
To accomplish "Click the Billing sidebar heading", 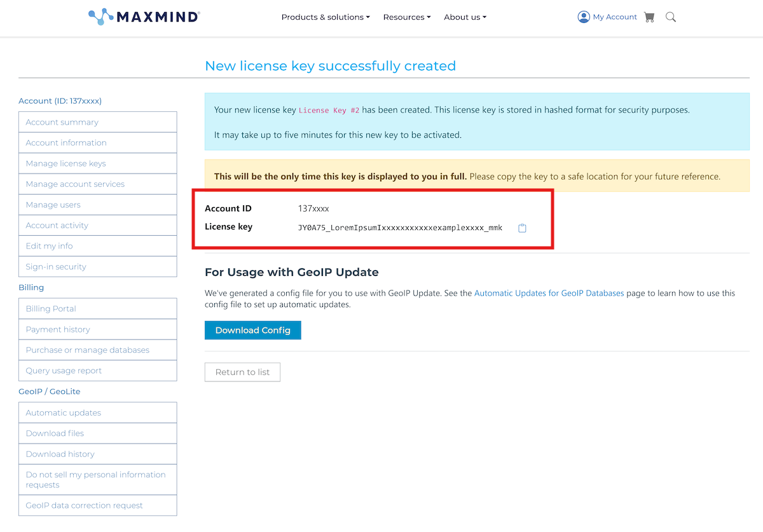I will [x=31, y=287].
